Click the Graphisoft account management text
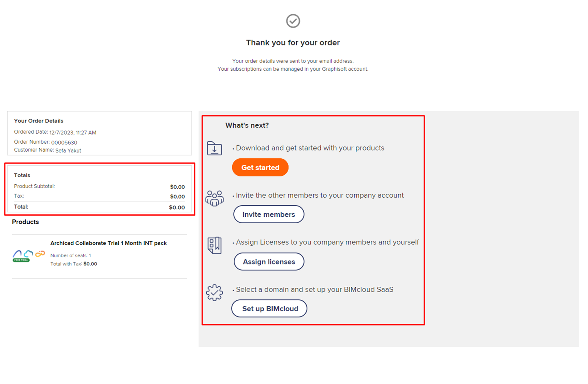Screen dimensions: 588x384 pos(293,69)
